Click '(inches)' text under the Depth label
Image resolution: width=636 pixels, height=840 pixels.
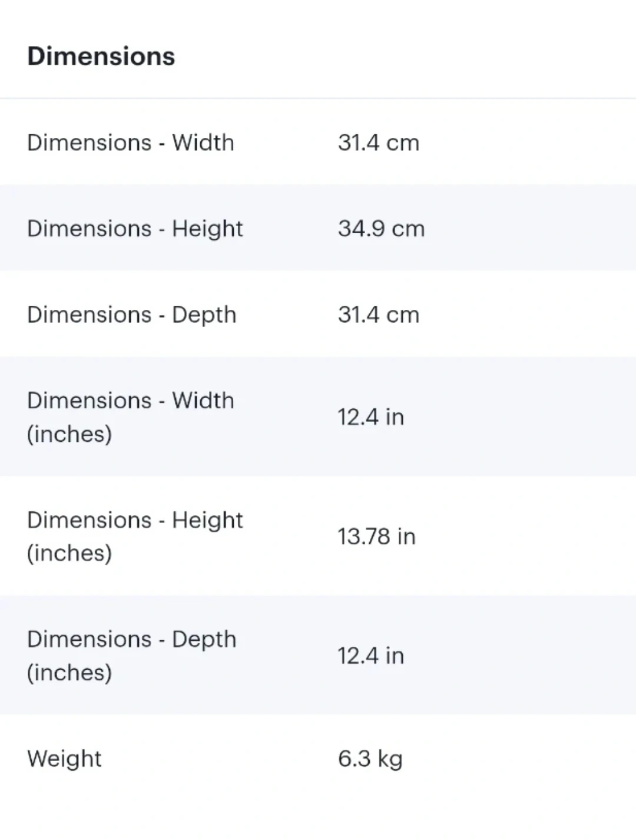[x=69, y=673]
